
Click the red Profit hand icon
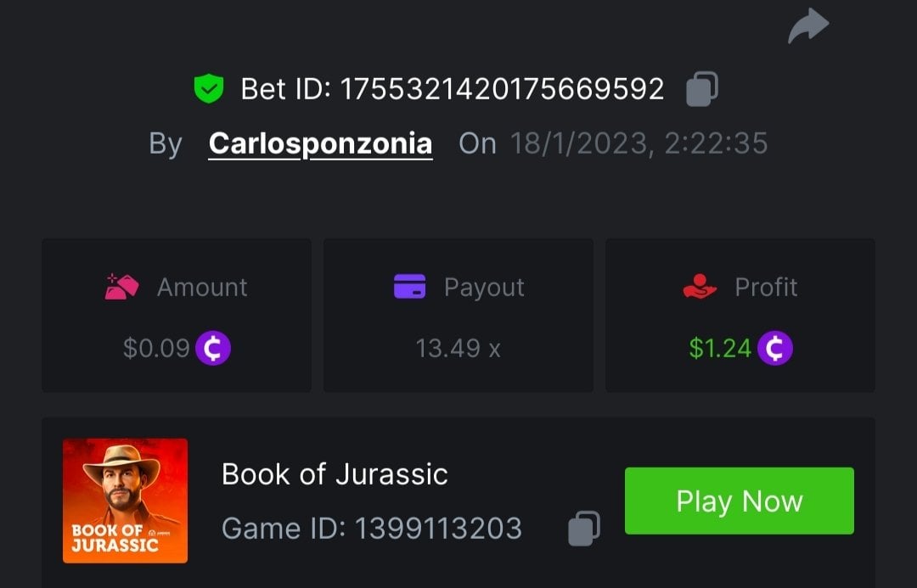pos(700,287)
